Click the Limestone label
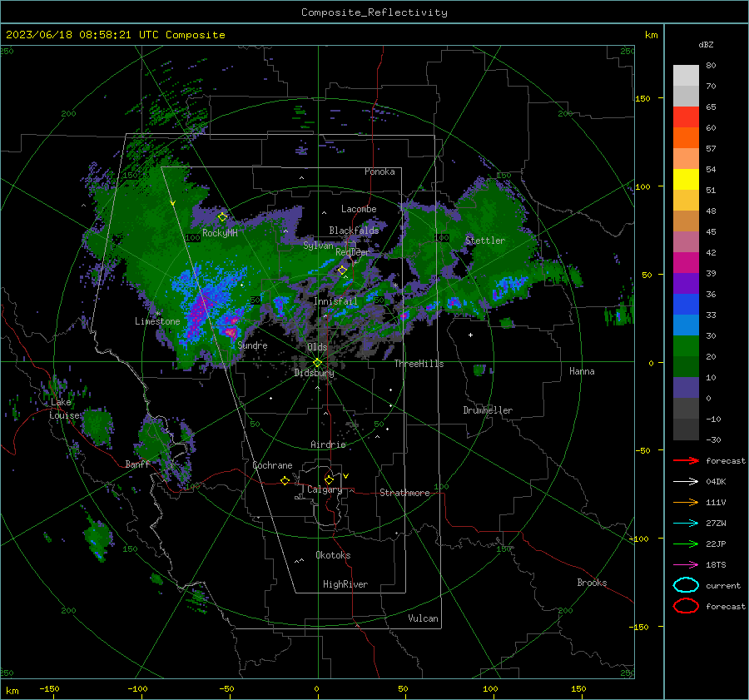Viewport: 749px width, 700px height. pos(157,321)
